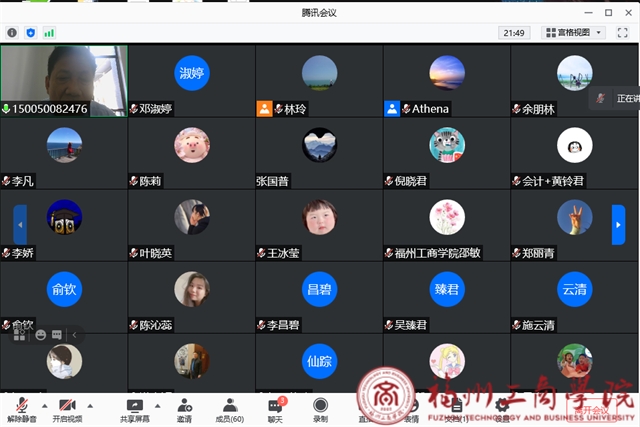Click the blue user icon beside Athena
640x427 pixels.
click(392, 109)
